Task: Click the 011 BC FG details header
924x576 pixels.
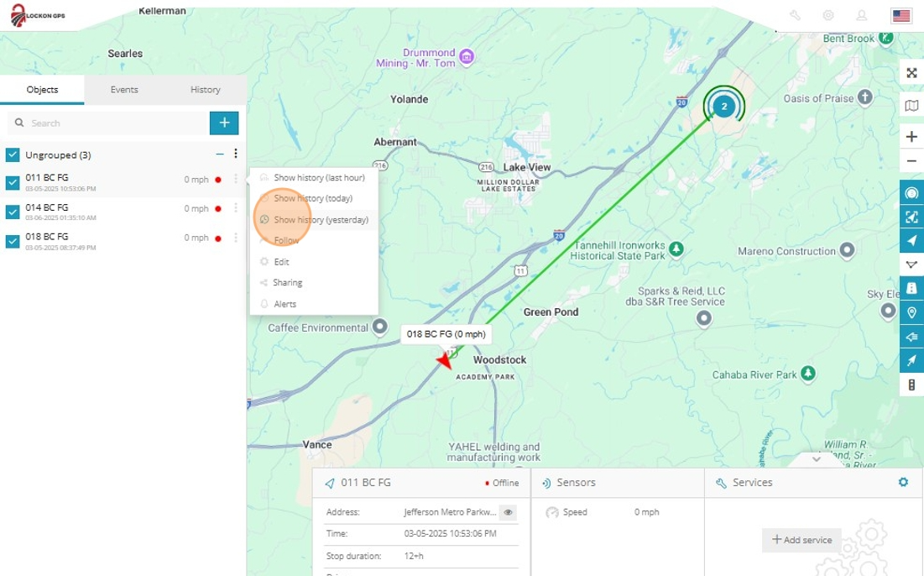Action: (x=421, y=483)
